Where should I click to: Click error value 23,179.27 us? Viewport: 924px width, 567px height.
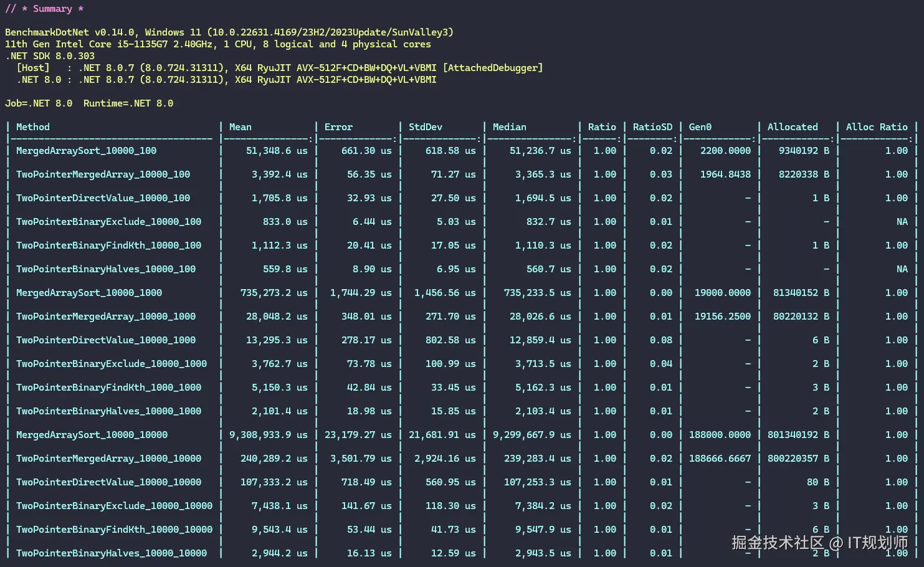click(358, 435)
